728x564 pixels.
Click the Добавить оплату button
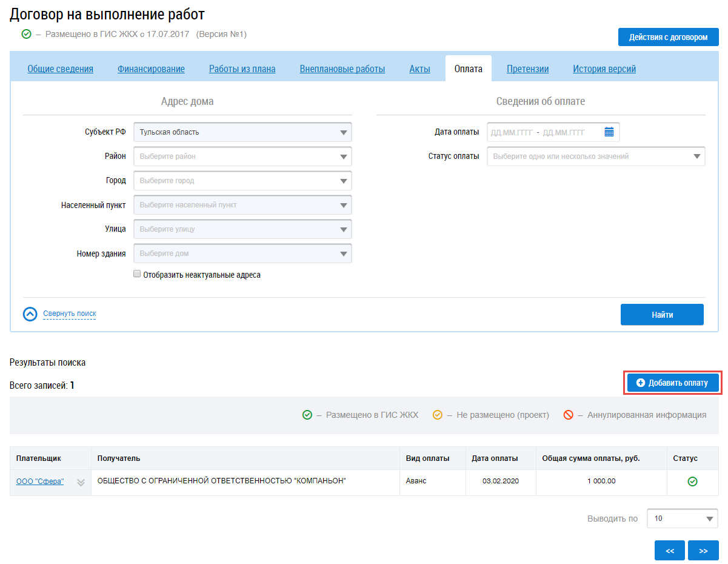tap(672, 383)
